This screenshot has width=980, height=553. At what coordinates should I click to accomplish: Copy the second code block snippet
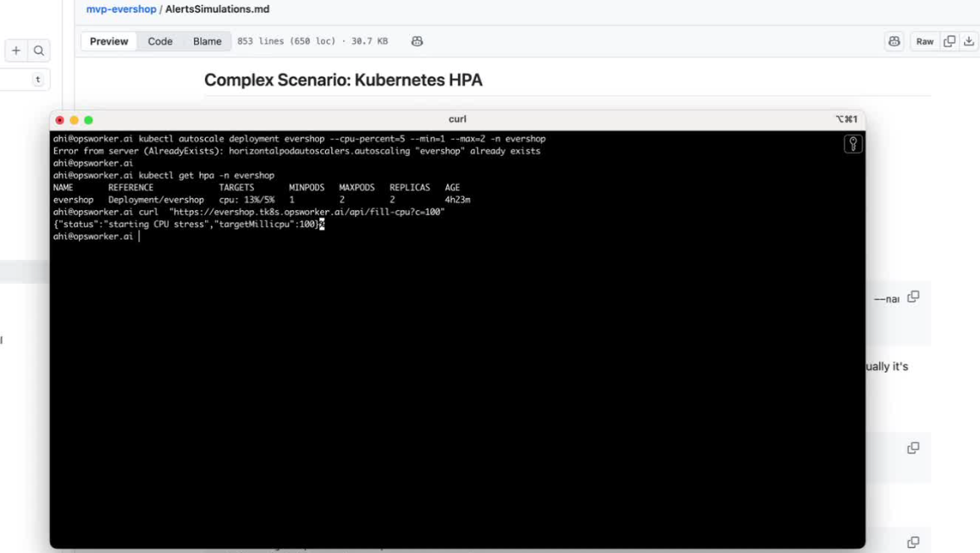click(913, 448)
